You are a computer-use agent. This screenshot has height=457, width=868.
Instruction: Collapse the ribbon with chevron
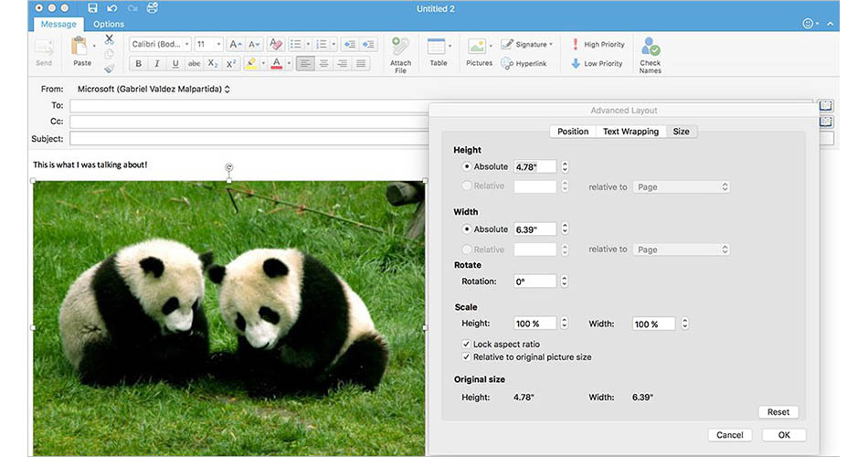(830, 24)
